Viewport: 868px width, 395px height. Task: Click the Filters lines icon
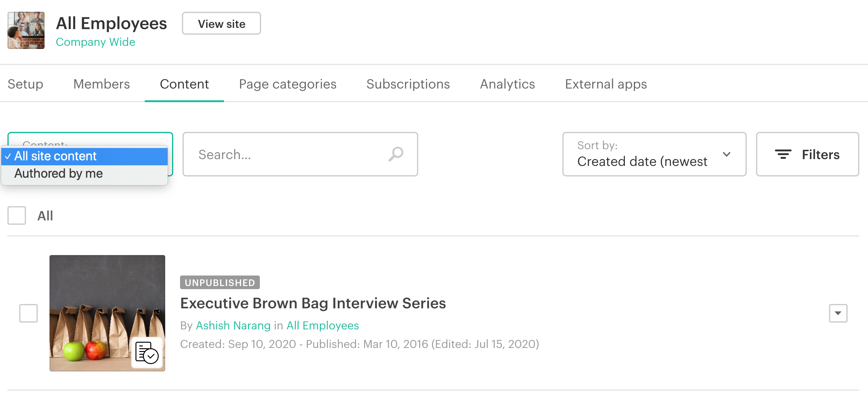(x=783, y=154)
